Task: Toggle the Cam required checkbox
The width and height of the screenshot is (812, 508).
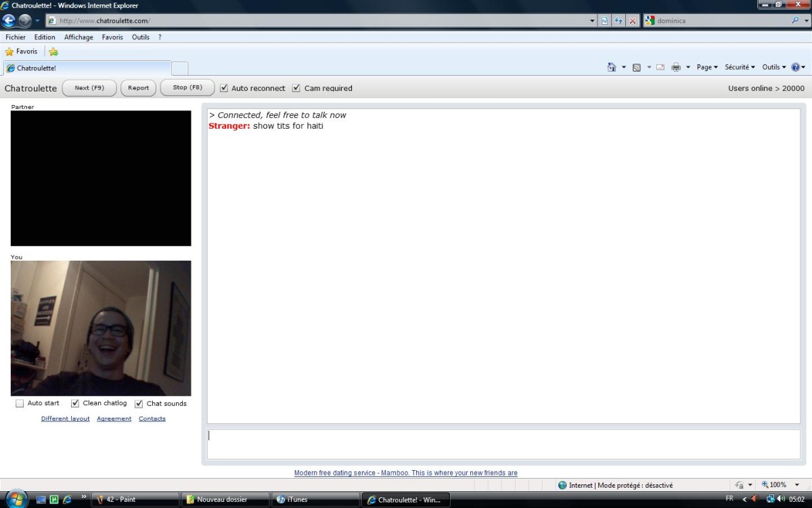Action: 296,88
